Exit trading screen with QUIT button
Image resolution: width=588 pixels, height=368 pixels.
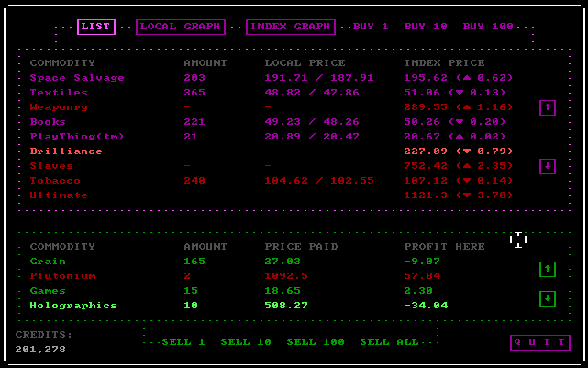pyautogui.click(x=539, y=342)
